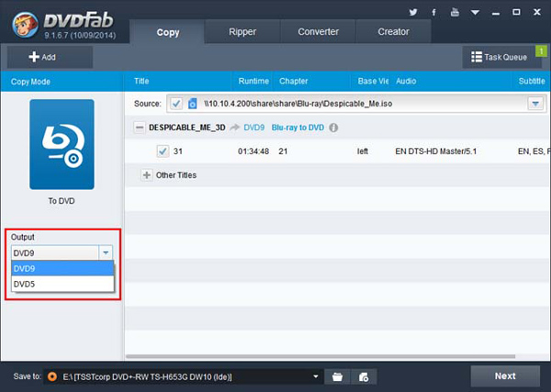Click the ISO image icon beside save path
This screenshot has width=551, height=392.
(x=364, y=376)
